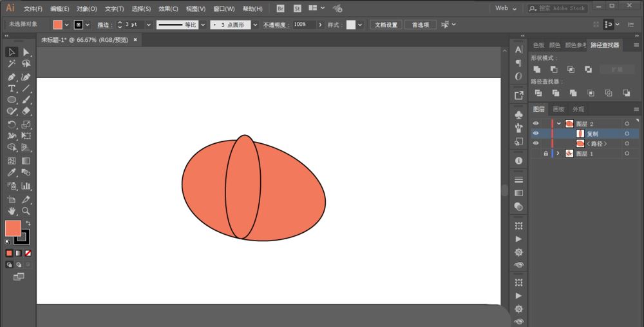644x327 pixels.
Task: Pick the Eraser tool
Action: click(26, 112)
